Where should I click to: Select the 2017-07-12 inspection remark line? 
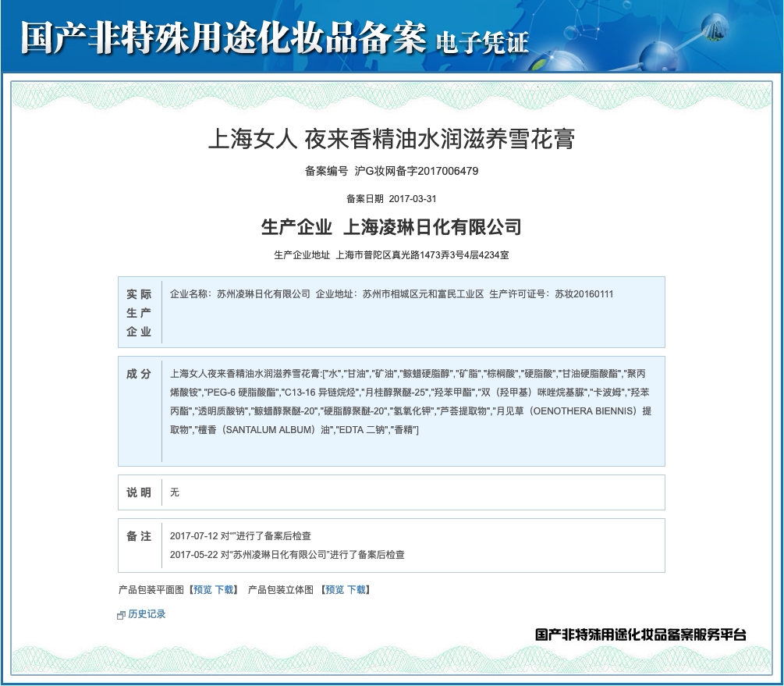240,536
